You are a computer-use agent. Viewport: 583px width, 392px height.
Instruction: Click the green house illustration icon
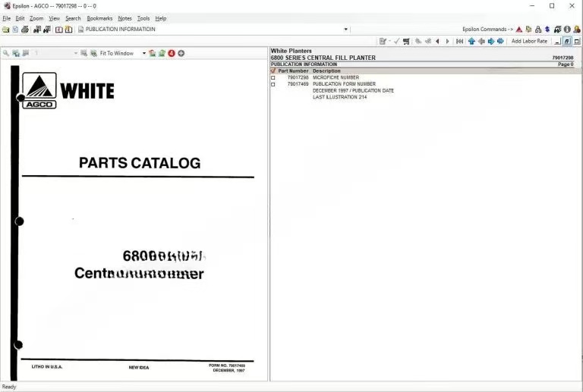(162, 53)
